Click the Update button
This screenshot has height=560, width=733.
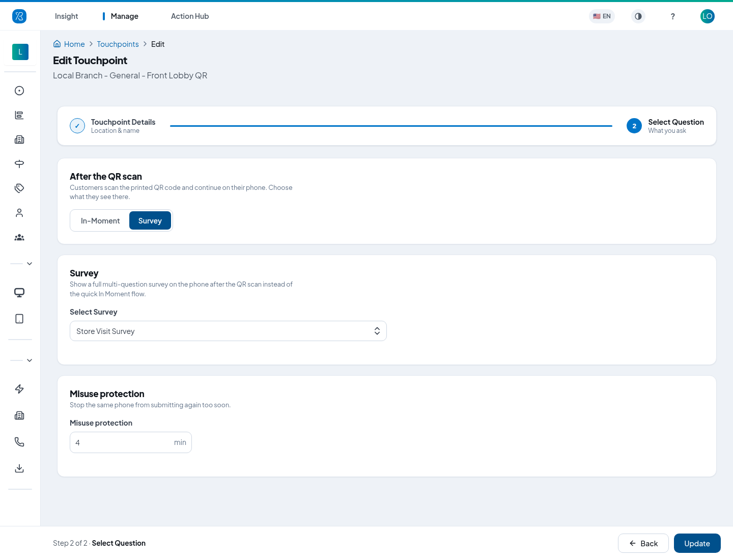697,543
